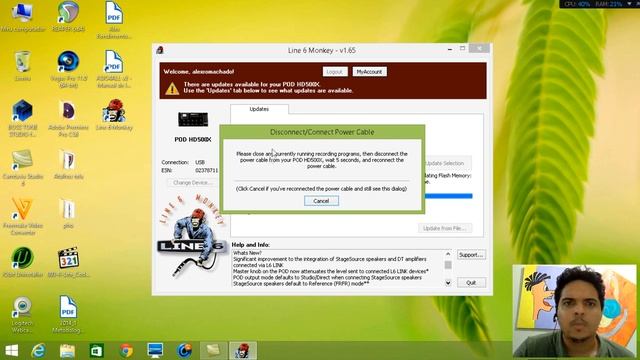The height and width of the screenshot is (360, 640).
Task: Click the Logout button
Action: 335,72
